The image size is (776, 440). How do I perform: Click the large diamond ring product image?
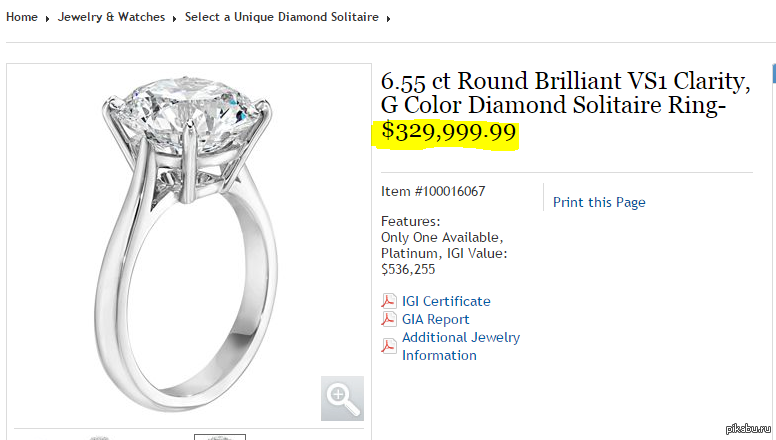[x=185, y=240]
